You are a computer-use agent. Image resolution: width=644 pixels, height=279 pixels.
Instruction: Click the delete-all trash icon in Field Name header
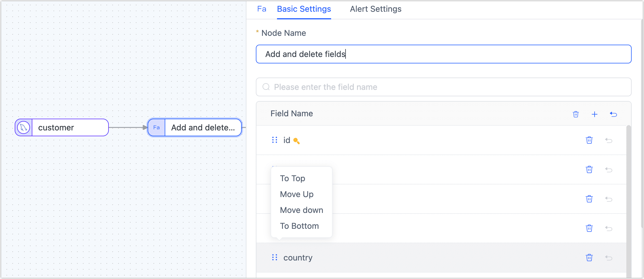(575, 114)
